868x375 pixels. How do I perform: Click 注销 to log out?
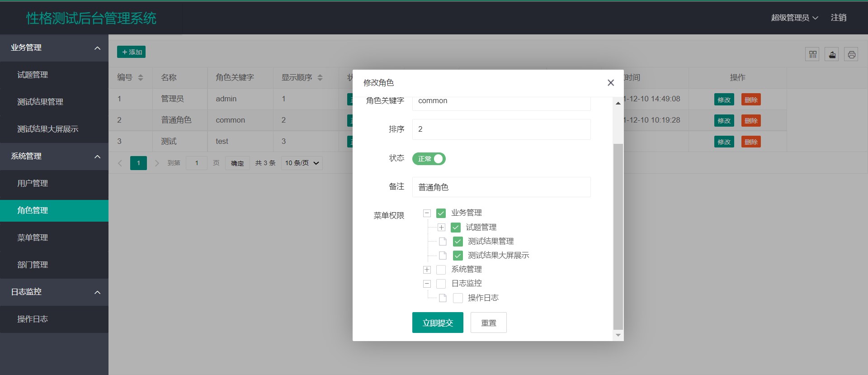coord(839,18)
